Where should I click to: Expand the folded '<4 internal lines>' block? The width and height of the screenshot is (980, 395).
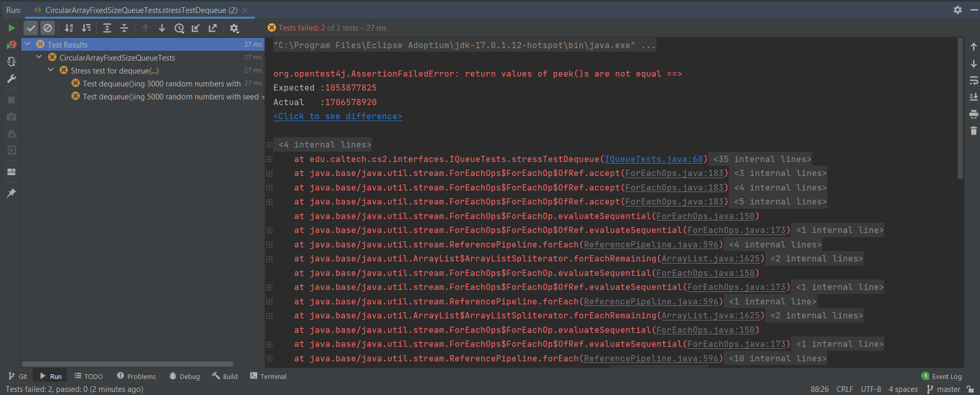pos(270,145)
